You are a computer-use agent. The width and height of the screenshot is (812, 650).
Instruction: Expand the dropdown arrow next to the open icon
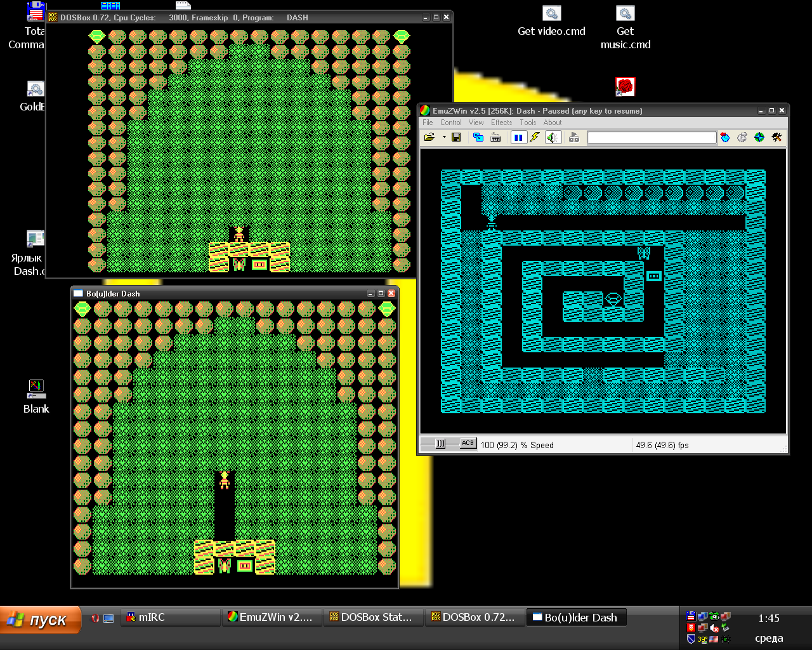[x=444, y=137]
